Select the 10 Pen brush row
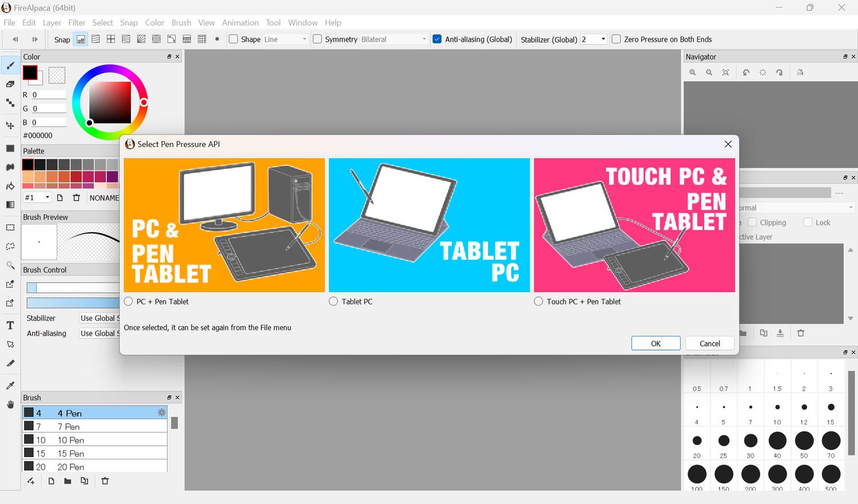858x504 pixels. (94, 440)
